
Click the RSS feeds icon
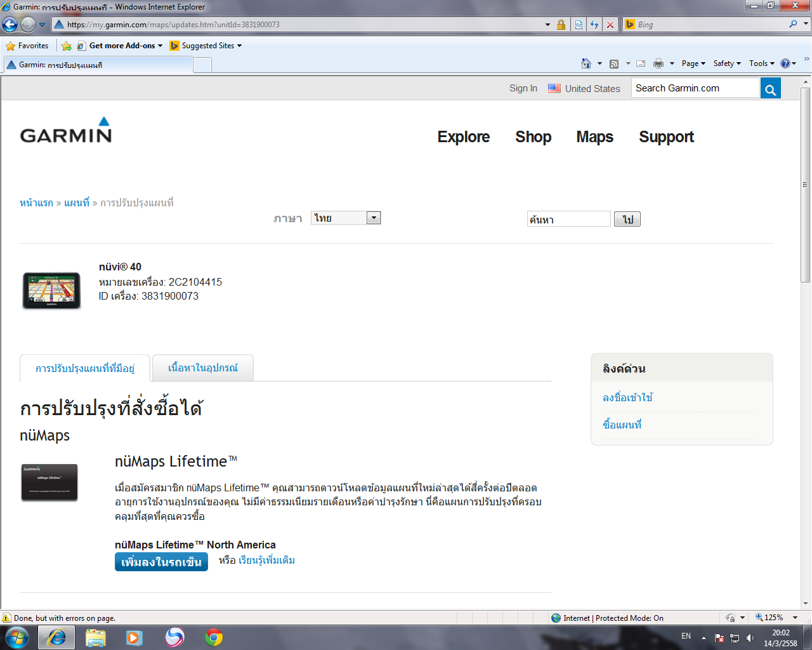[x=614, y=63]
